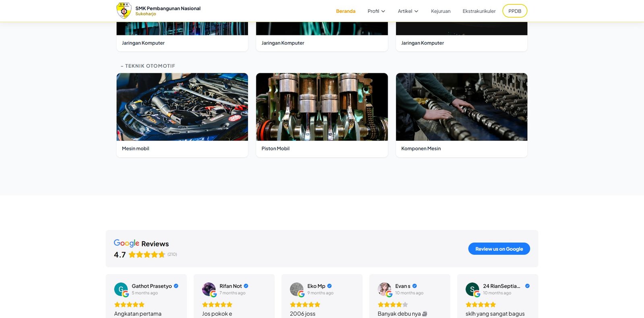644x318 pixels.
Task: Click the 'Angkatan pertama' review text
Action: [138, 314]
